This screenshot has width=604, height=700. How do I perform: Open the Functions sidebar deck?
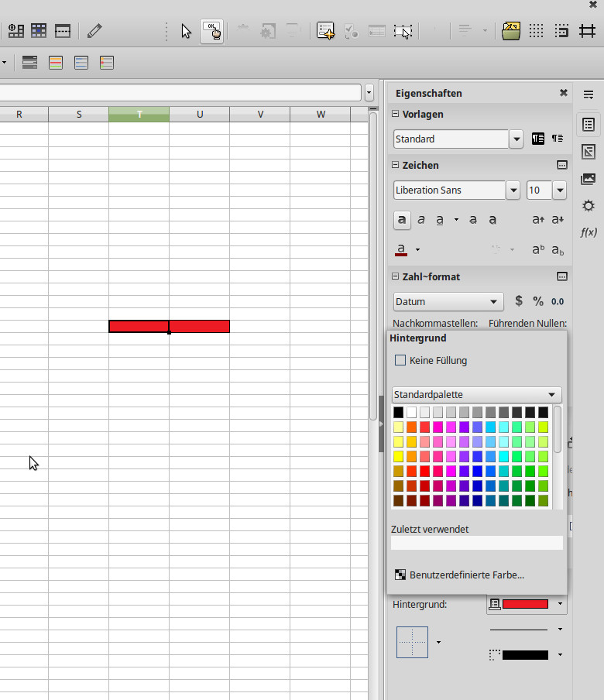[x=589, y=232]
